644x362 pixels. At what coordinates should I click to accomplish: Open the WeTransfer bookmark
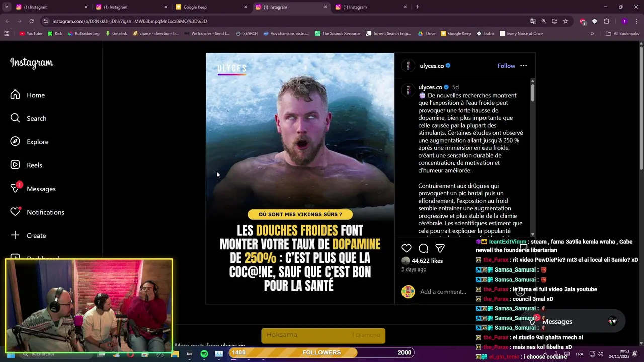[x=207, y=34]
